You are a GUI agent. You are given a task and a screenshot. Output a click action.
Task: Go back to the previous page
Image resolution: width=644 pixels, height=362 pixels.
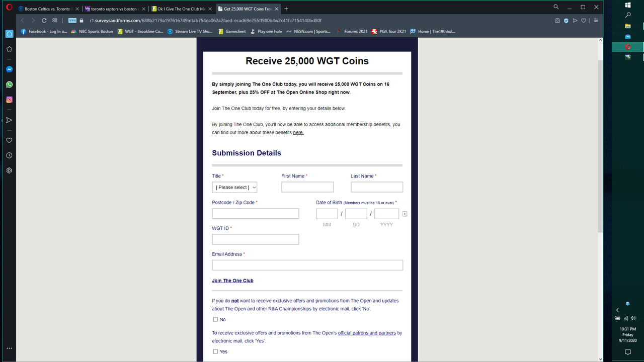pos(23,20)
